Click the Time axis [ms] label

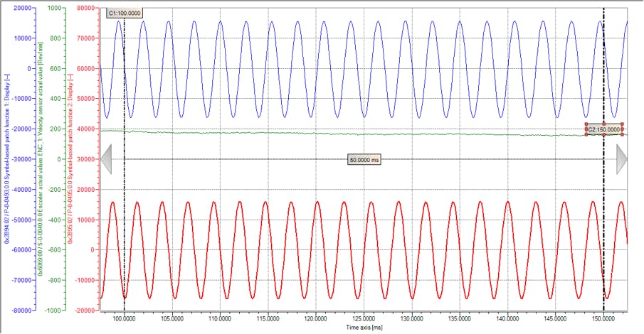364,328
